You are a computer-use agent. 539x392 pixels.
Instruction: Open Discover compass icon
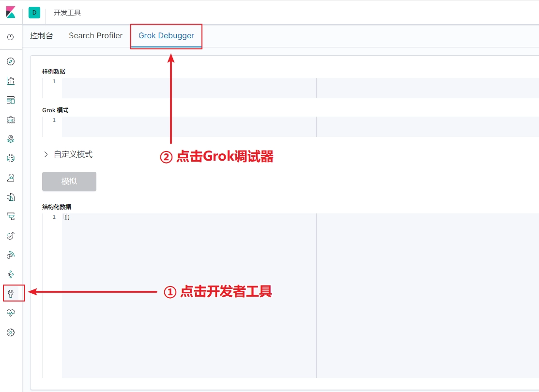11,61
